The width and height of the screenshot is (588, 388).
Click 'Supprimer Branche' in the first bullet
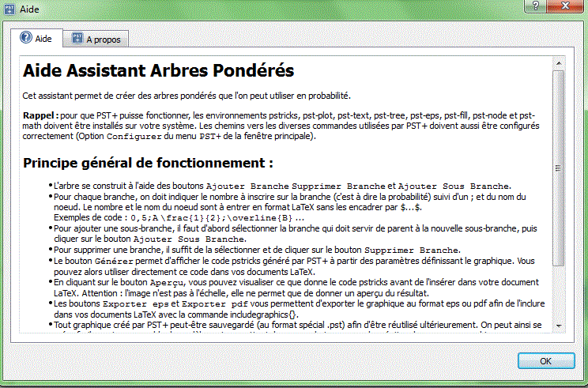(338, 186)
